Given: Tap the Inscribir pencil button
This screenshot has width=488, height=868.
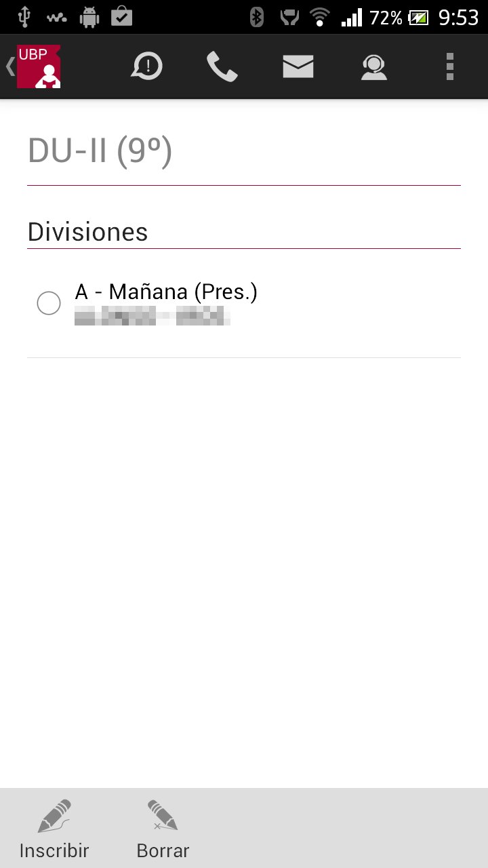Looking at the screenshot, I should pyautogui.click(x=54, y=829).
